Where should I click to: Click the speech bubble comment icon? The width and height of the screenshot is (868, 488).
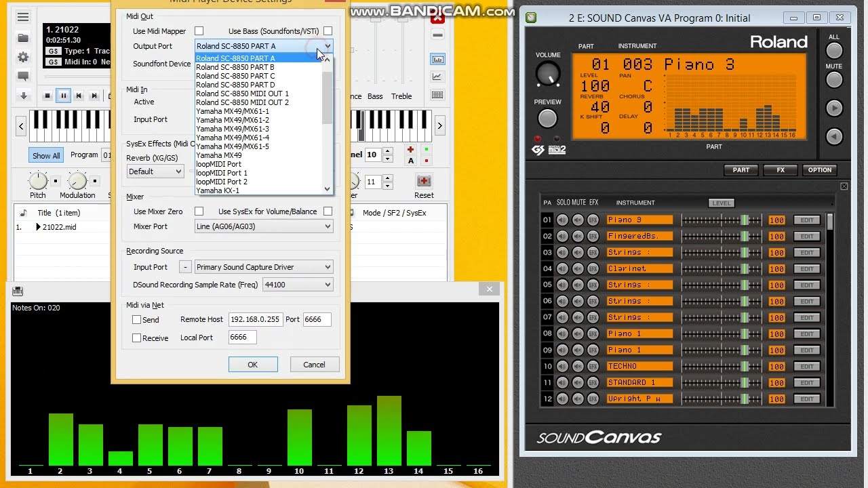(23, 77)
